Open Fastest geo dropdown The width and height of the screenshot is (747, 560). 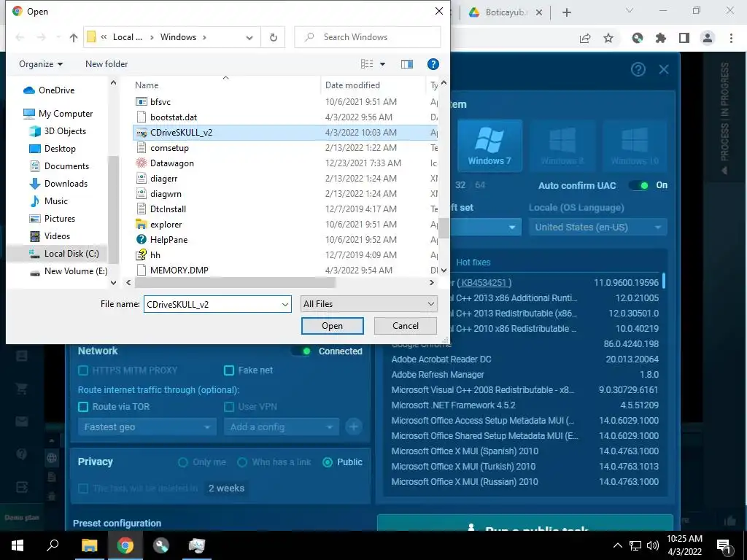point(147,427)
